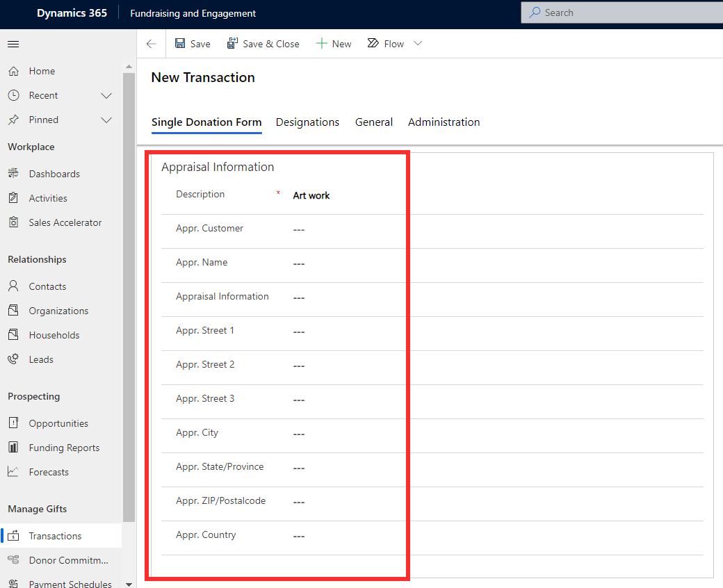Click the Save & Close icon
This screenshot has height=588, width=723.
click(232, 43)
